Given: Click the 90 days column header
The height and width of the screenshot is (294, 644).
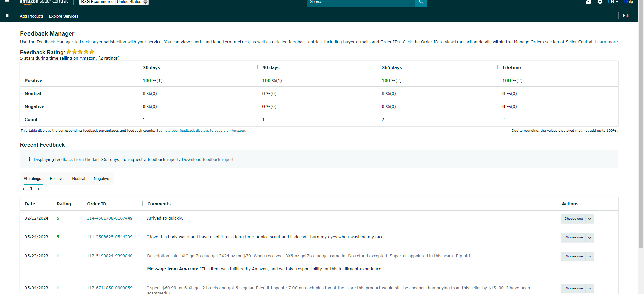Looking at the screenshot, I should tap(271, 68).
